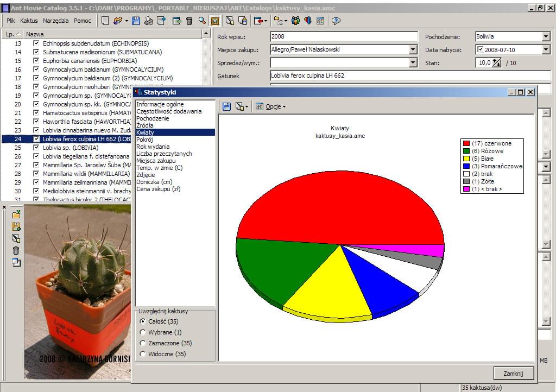Open the Kaktus menu
Screen dimensions: 556x392
(x=29, y=21)
